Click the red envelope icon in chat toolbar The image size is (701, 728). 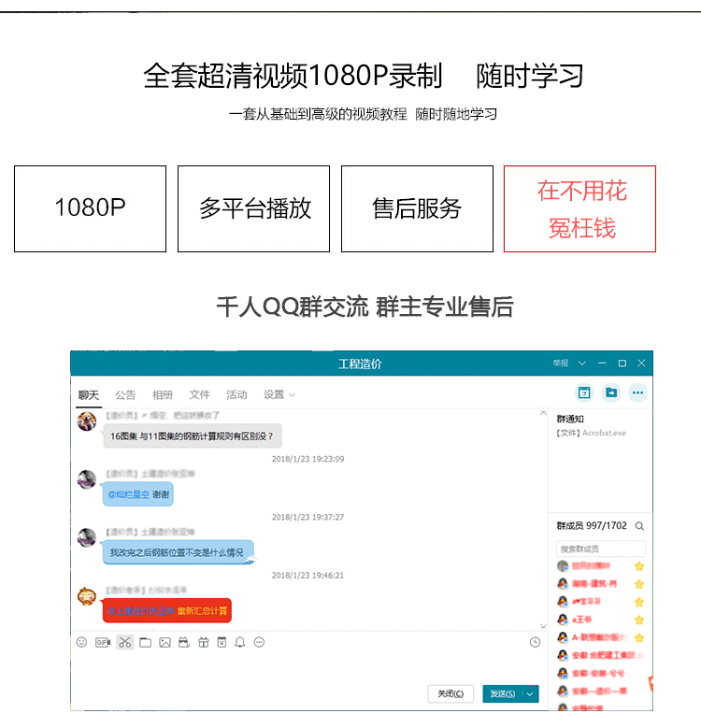coord(222,642)
